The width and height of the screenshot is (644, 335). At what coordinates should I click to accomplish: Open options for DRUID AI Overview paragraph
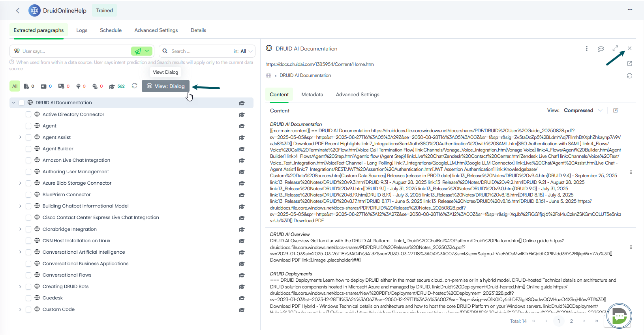[x=631, y=247]
